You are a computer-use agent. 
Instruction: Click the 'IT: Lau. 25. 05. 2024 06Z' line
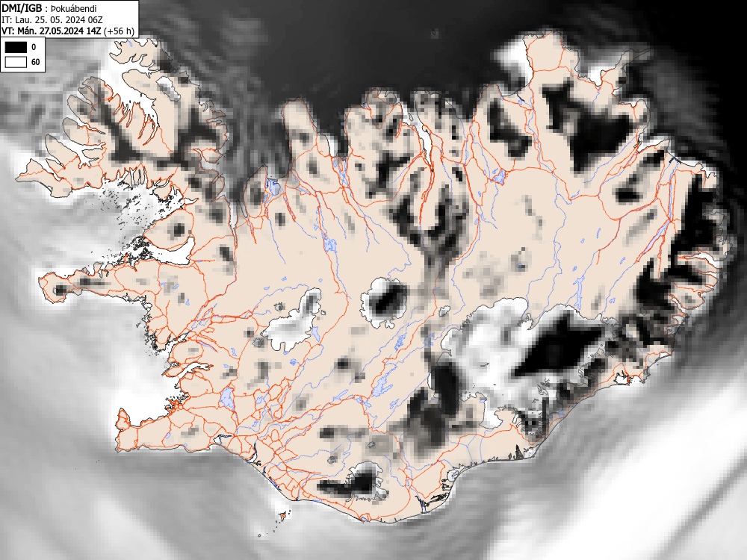pyautogui.click(x=52, y=20)
